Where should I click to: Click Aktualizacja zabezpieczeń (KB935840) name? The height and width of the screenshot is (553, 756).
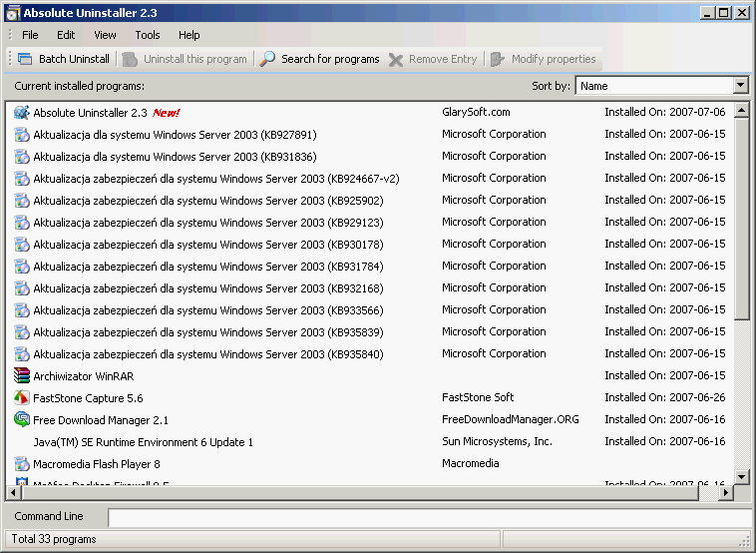[x=208, y=354]
